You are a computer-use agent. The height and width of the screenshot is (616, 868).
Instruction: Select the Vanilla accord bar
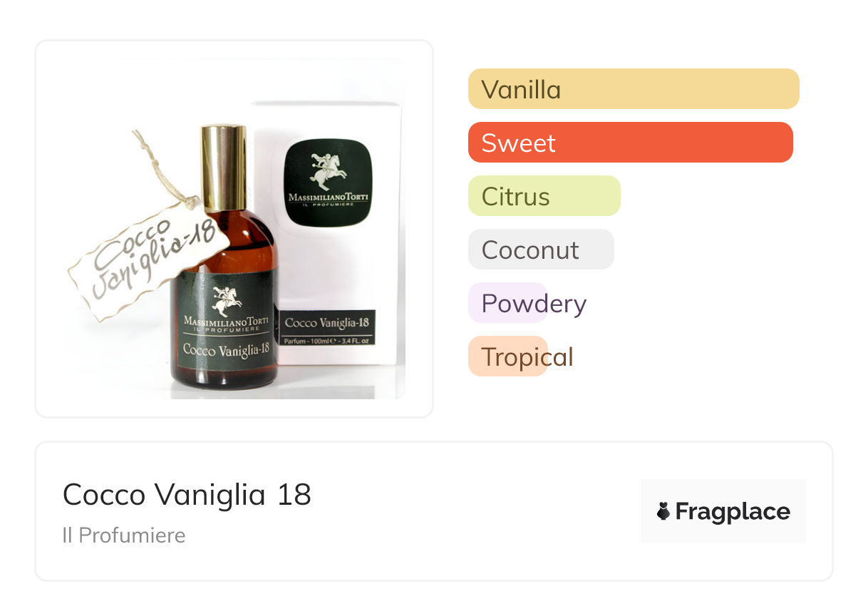634,89
